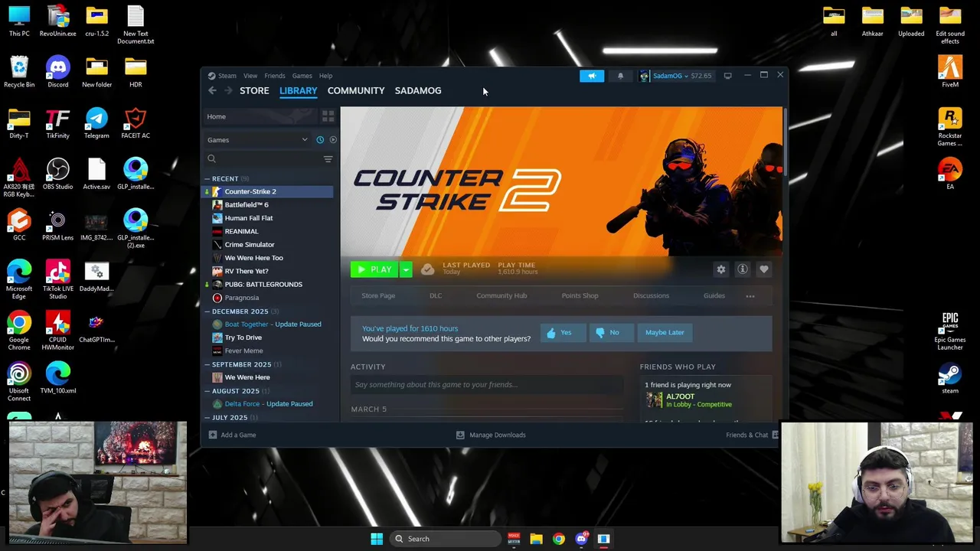
Task: Switch to Big Picture mode monitor icon
Action: pos(727,76)
